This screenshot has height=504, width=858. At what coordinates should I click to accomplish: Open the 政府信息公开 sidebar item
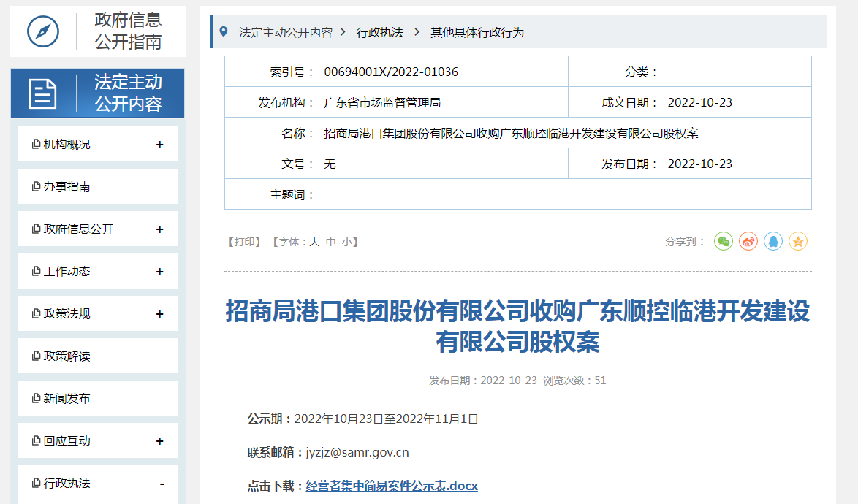pos(98,229)
